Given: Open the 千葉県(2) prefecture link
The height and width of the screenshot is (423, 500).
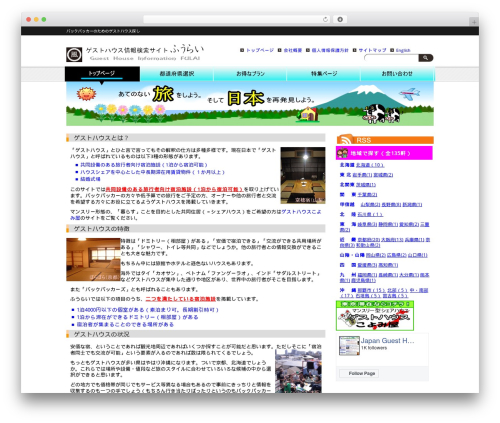Looking at the screenshot, I should click(x=367, y=195).
